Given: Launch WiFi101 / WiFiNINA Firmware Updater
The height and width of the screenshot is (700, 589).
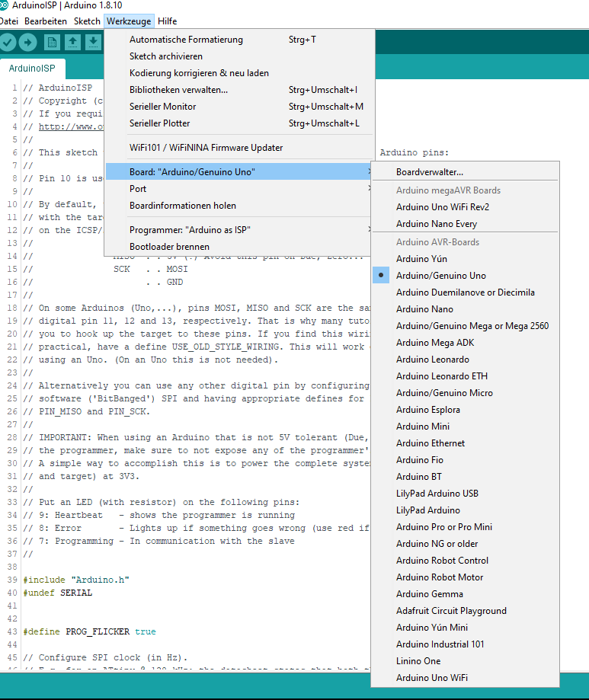Looking at the screenshot, I should [x=239, y=147].
